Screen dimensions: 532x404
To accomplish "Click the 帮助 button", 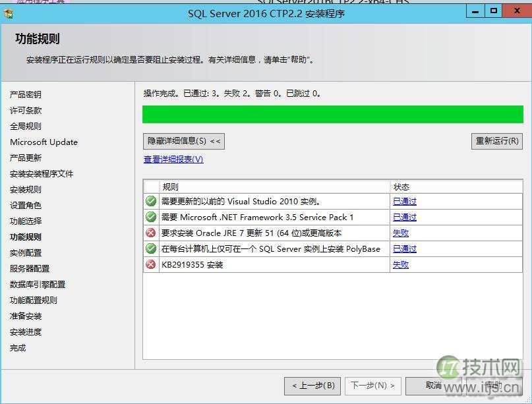I will click(494, 386).
